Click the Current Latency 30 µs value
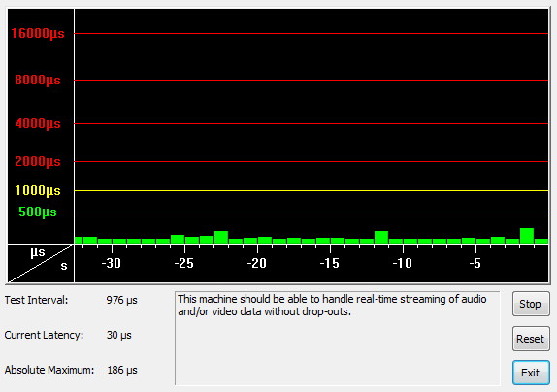 [x=119, y=335]
